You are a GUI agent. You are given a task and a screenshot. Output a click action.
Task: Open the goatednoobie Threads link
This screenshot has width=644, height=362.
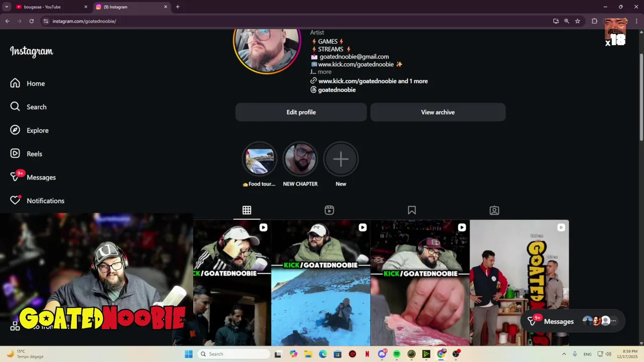[337, 89]
